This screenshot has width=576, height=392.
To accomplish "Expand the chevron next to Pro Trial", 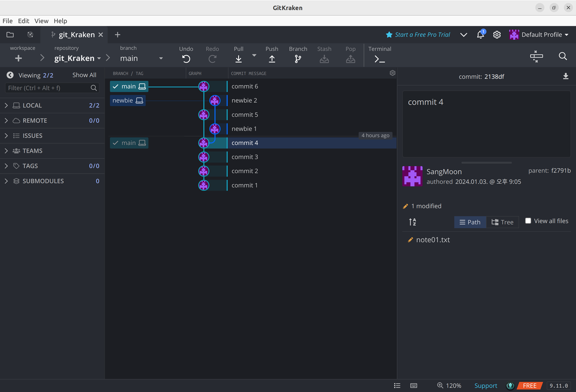I will [x=464, y=35].
